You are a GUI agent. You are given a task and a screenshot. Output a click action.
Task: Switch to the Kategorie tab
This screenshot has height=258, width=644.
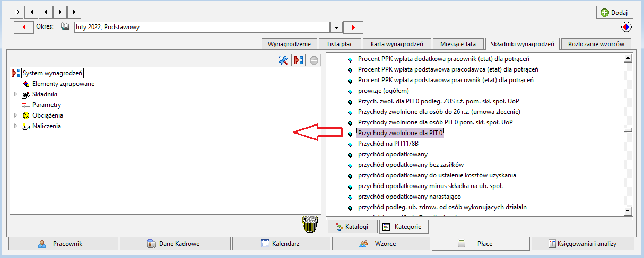(404, 227)
